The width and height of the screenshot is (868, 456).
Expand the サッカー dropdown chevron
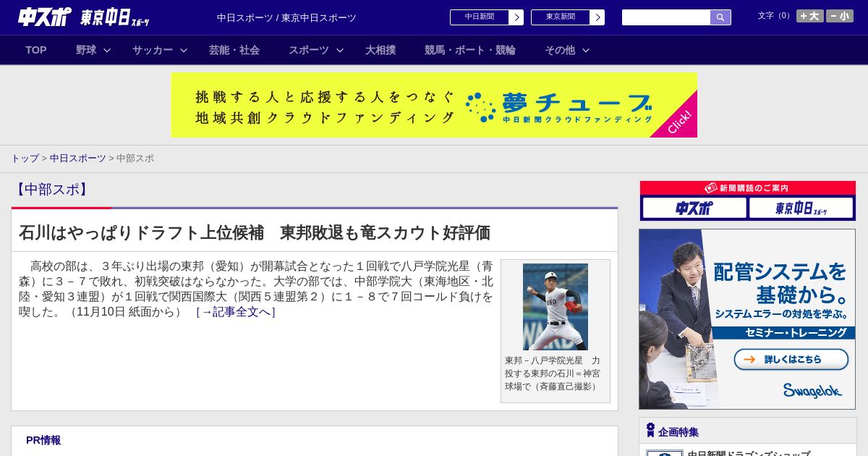point(184,50)
